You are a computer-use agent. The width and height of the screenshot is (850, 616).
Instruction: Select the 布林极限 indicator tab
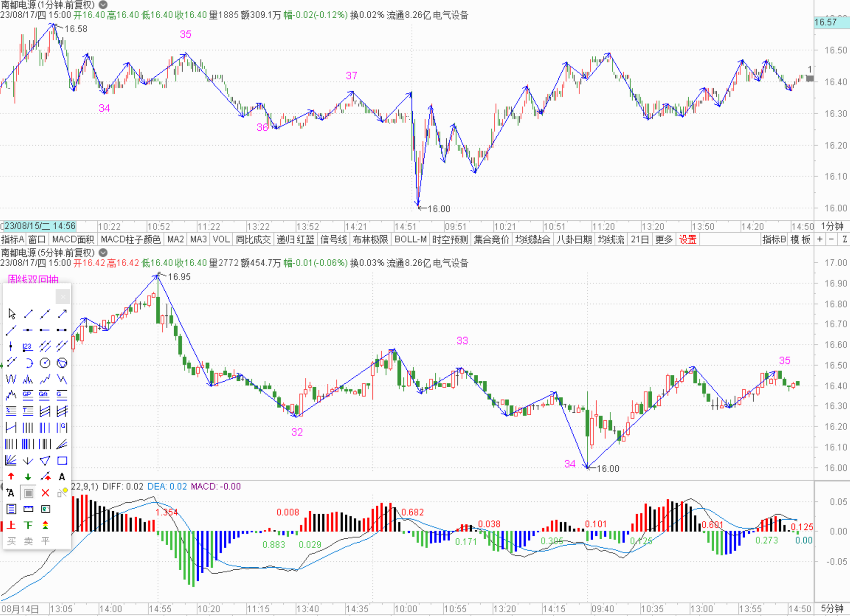[x=370, y=240]
